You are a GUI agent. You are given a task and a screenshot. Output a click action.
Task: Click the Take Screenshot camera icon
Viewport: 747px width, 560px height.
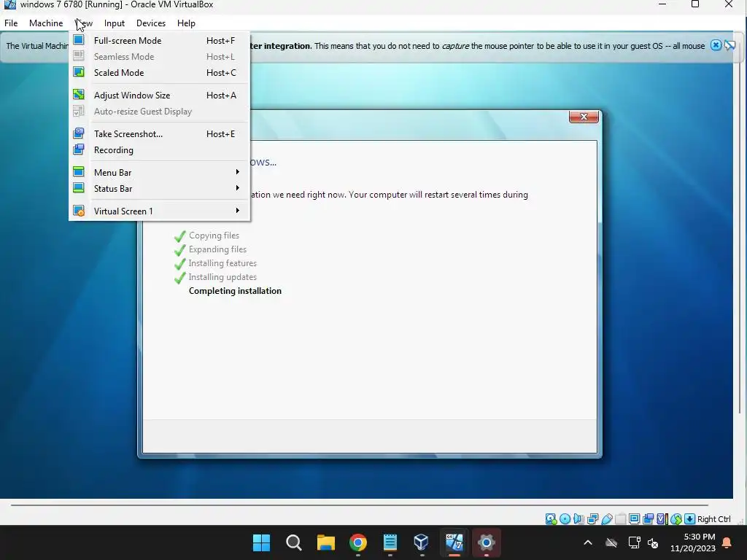click(79, 133)
